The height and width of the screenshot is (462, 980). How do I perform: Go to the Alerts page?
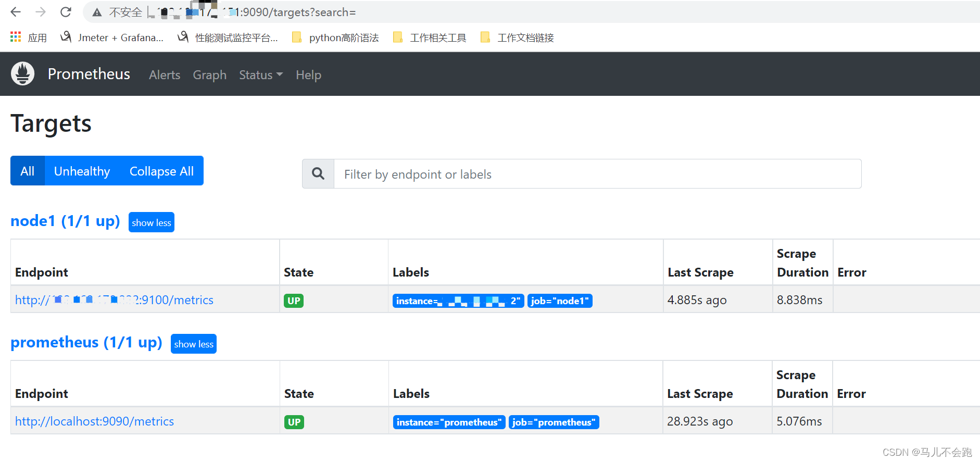[x=165, y=75]
